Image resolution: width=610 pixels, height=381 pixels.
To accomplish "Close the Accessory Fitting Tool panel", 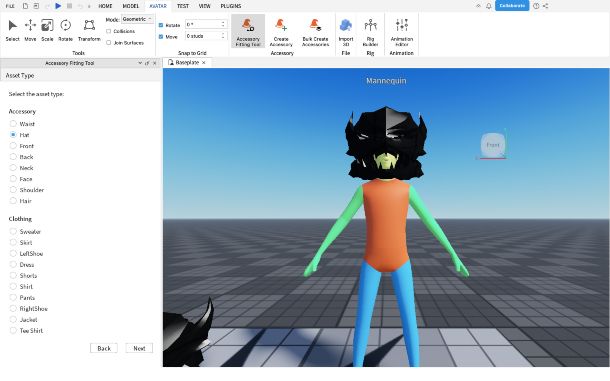I will coord(154,63).
